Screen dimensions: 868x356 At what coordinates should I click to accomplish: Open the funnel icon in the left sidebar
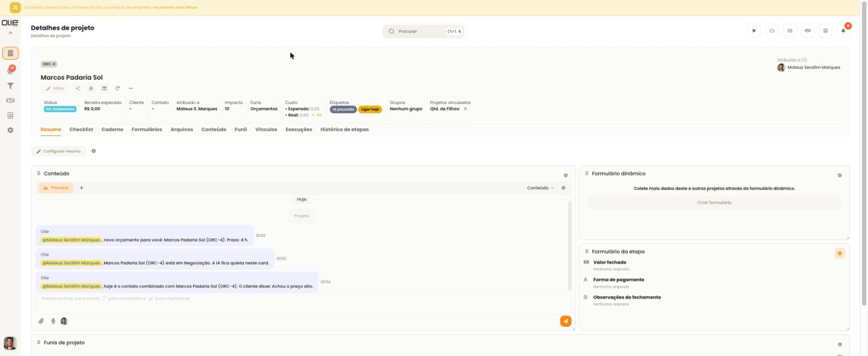tap(10, 86)
